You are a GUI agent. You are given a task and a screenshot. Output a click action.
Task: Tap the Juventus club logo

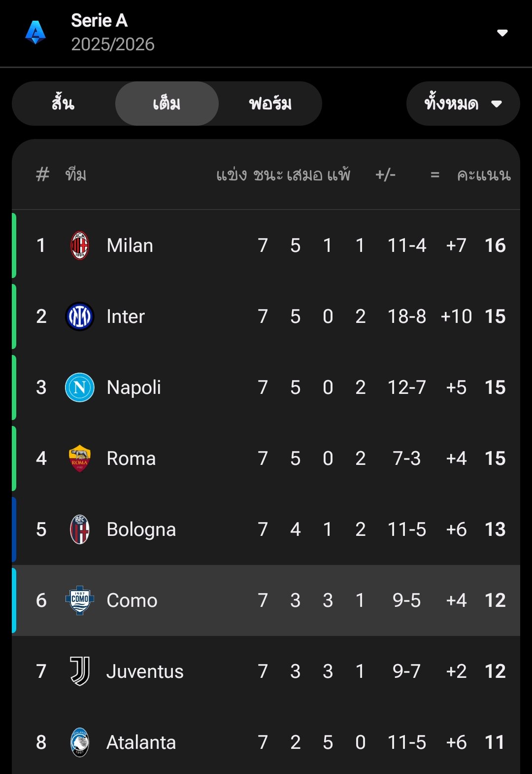(80, 671)
